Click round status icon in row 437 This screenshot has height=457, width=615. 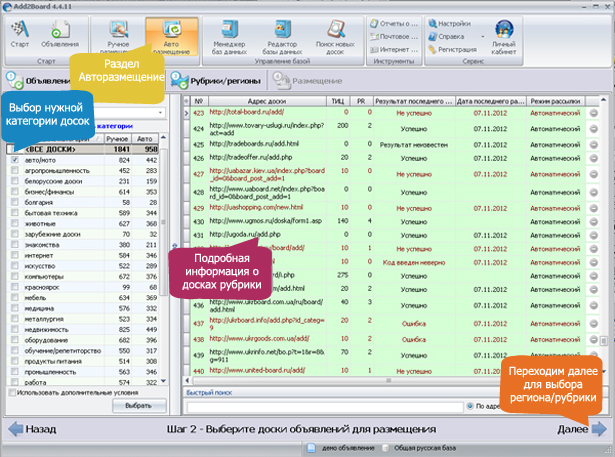pos(593,324)
